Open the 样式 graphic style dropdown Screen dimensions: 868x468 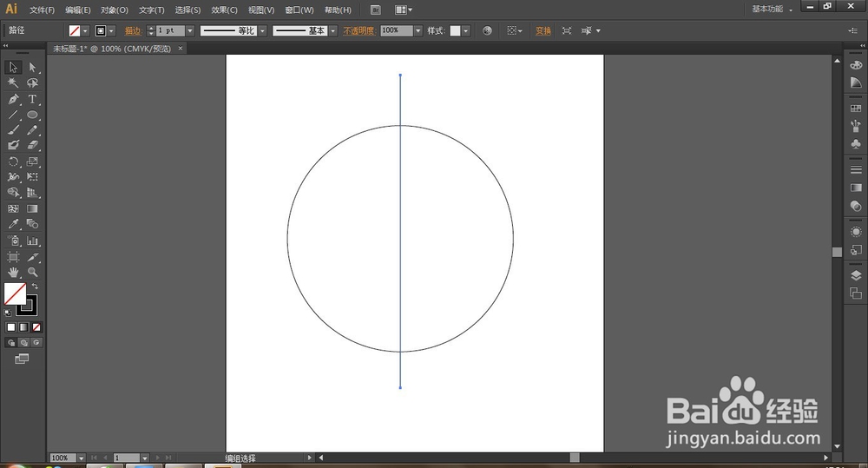466,31
